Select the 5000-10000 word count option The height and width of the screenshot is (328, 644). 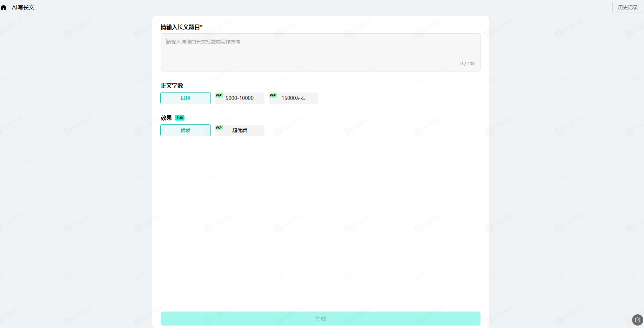pos(240,98)
